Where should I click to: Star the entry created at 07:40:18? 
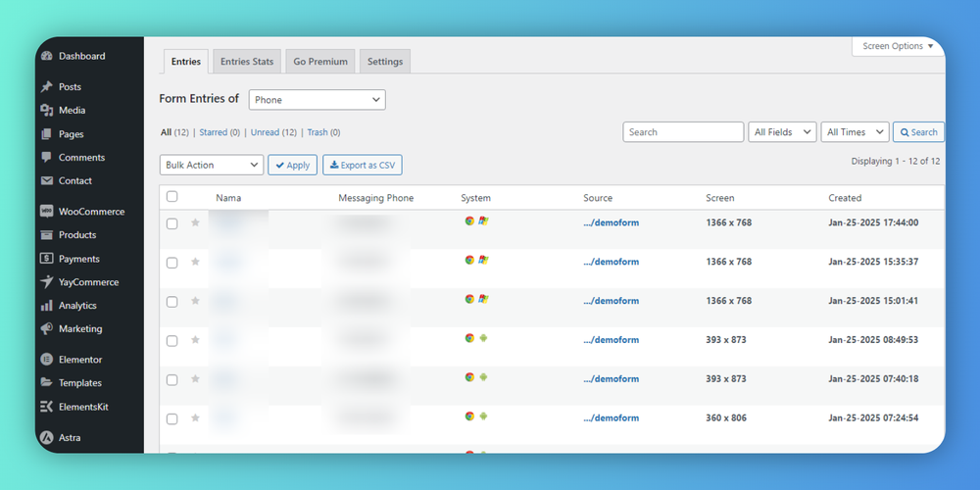pos(195,378)
